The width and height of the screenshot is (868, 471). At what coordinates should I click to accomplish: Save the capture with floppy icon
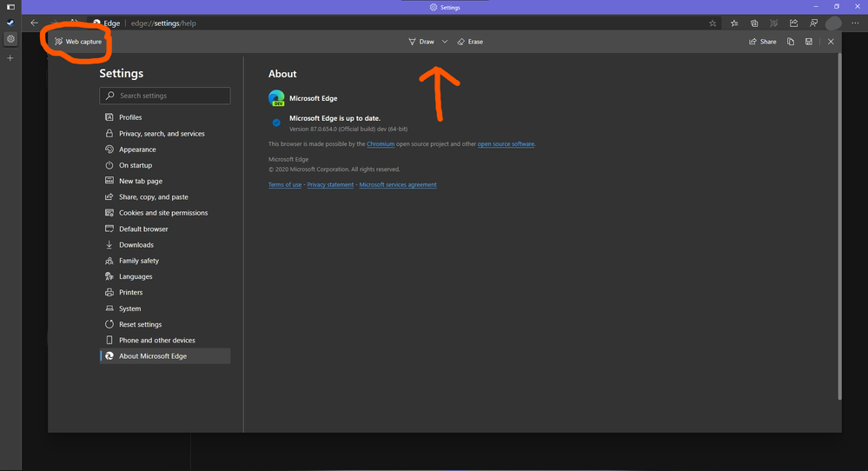(809, 42)
